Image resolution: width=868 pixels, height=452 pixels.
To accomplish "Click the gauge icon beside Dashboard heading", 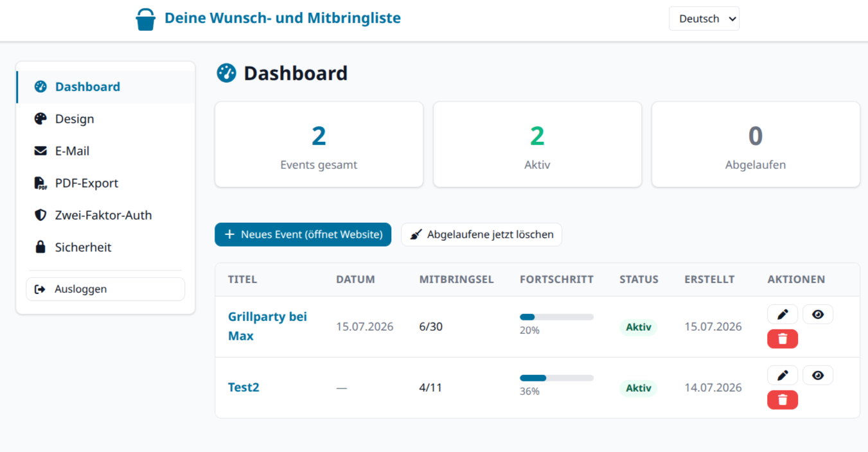I will 226,73.
